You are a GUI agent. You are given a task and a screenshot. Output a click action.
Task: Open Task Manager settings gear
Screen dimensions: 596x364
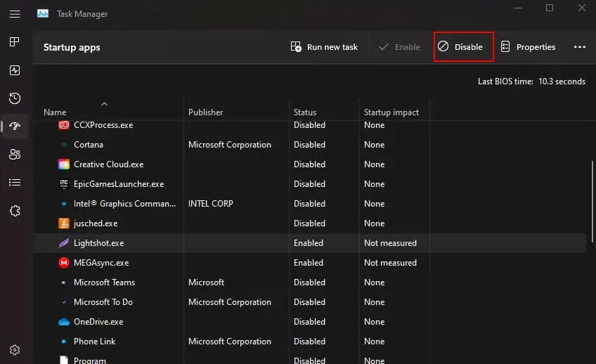[x=15, y=350]
